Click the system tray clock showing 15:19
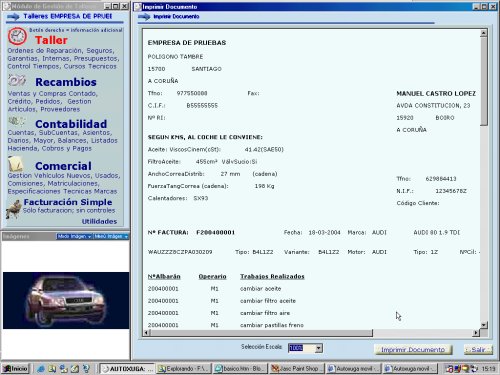Viewport: 500px width, 375px height. [x=488, y=369]
